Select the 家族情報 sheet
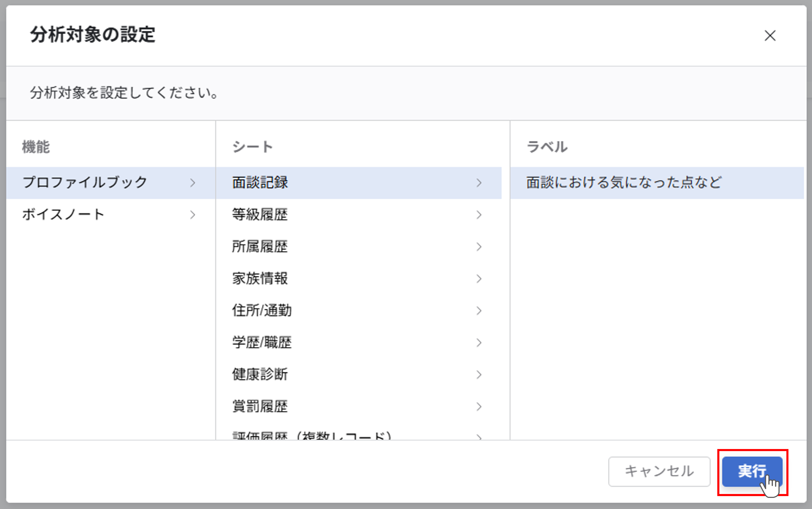This screenshot has height=509, width=812. (x=260, y=278)
